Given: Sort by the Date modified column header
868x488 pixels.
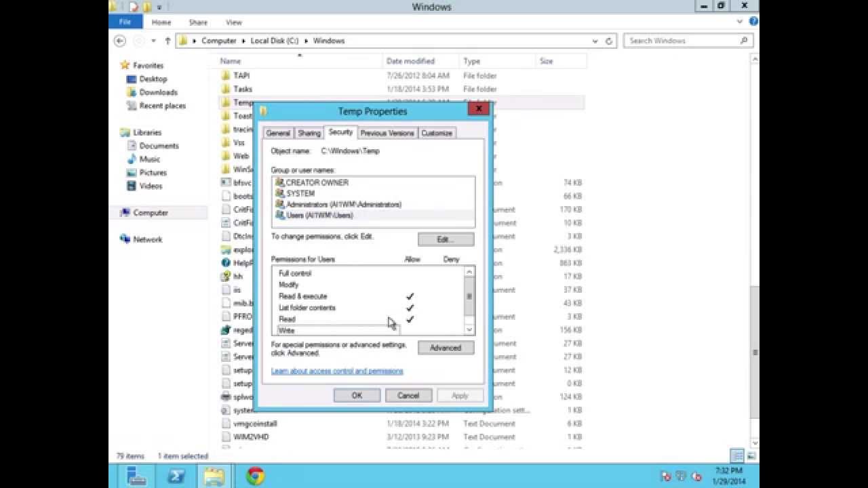Looking at the screenshot, I should (420, 61).
